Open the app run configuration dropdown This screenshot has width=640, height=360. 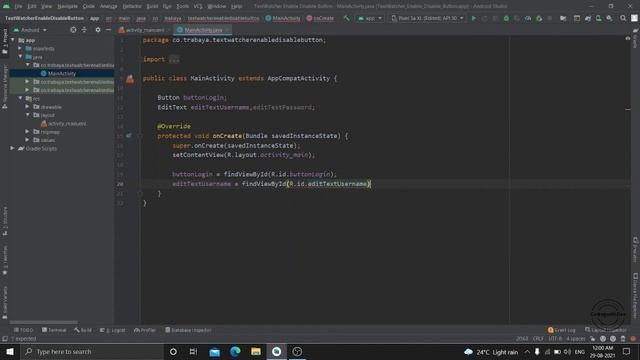click(x=370, y=18)
